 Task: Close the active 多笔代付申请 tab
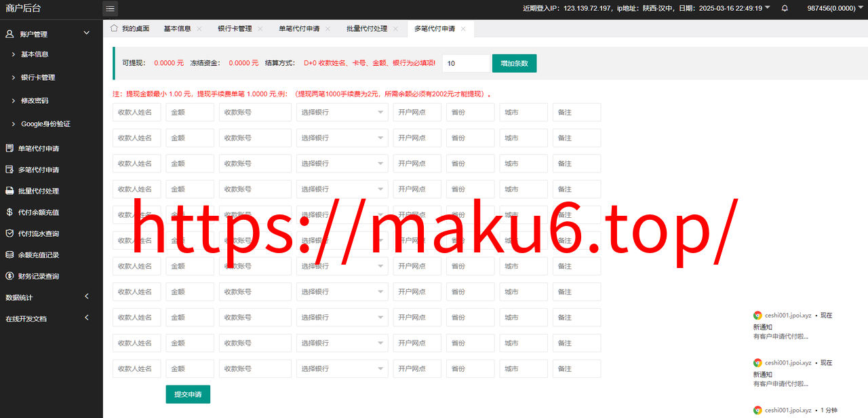pyautogui.click(x=463, y=29)
